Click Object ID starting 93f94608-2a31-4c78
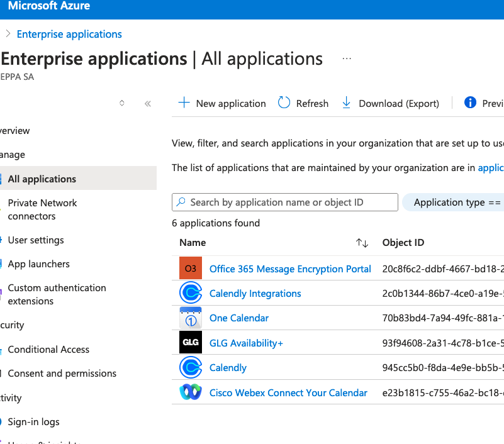Image resolution: width=504 pixels, height=444 pixels. pyautogui.click(x=443, y=343)
